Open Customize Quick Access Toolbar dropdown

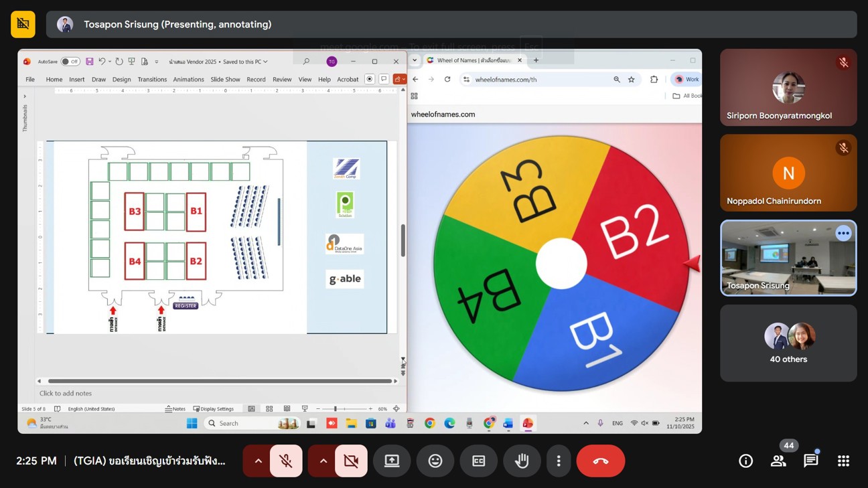[x=157, y=62]
